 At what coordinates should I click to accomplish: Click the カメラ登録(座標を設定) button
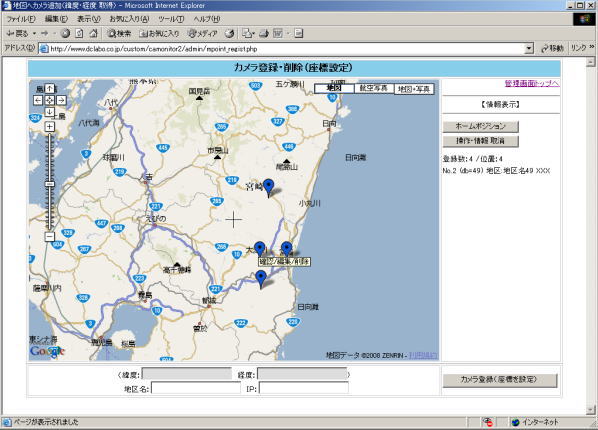500,380
